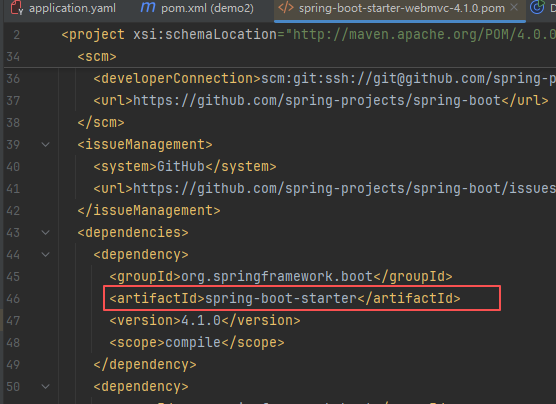Close spring-boot-starter-webmvc-4.1.0.pom tab
The height and width of the screenshot is (404, 556).
[514, 7]
